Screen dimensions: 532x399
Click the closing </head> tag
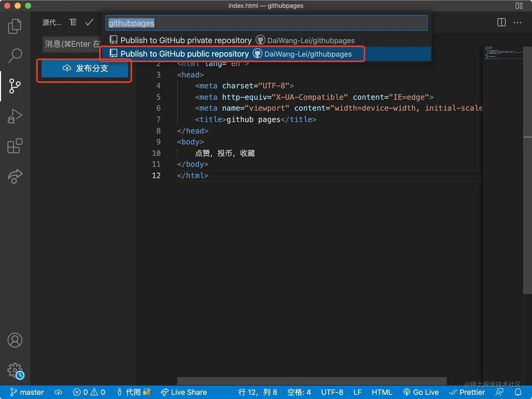pos(193,131)
